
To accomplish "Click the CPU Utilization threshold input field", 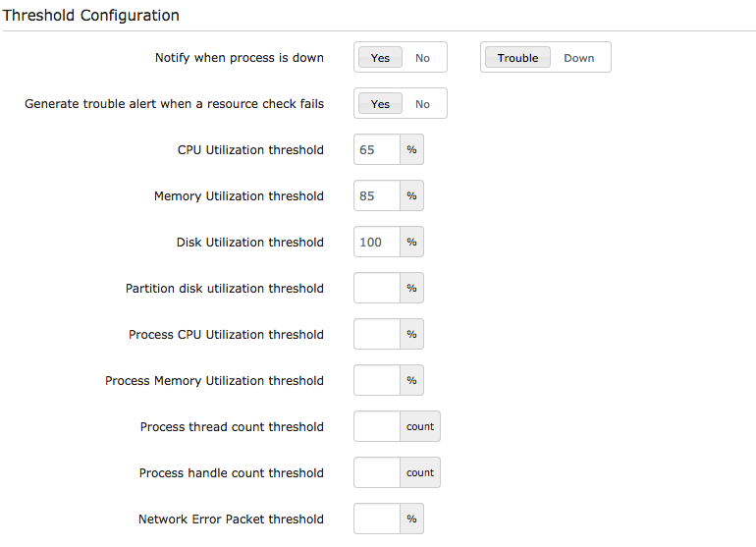I will [377, 150].
